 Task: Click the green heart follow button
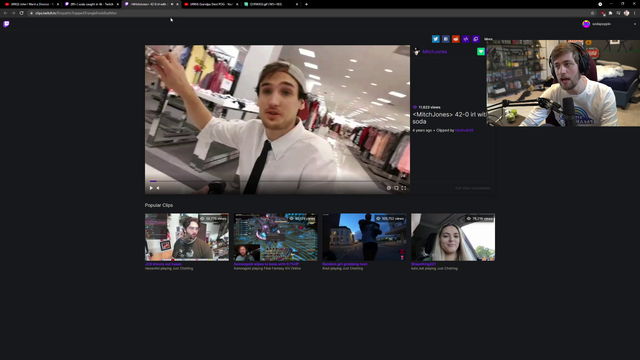(x=481, y=51)
